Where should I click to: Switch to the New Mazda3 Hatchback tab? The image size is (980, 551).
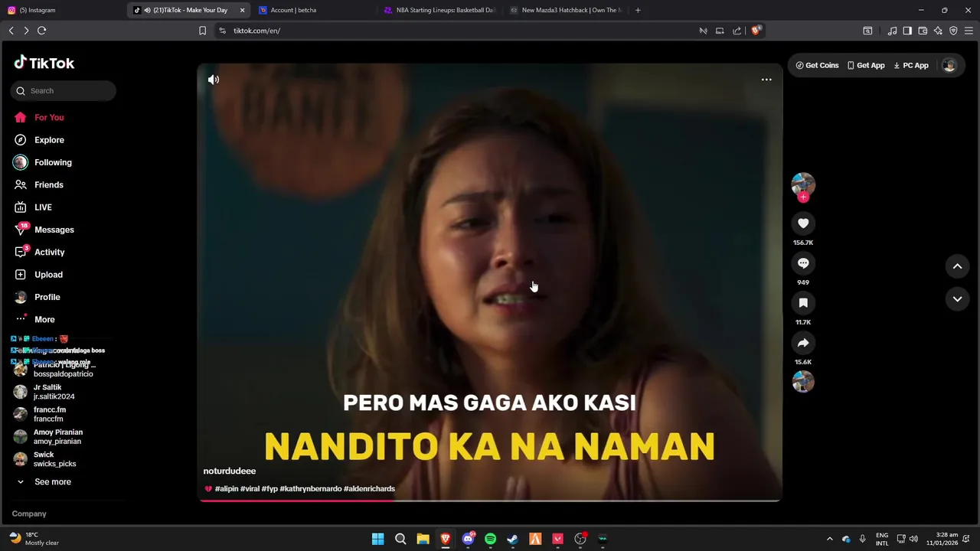(567, 10)
